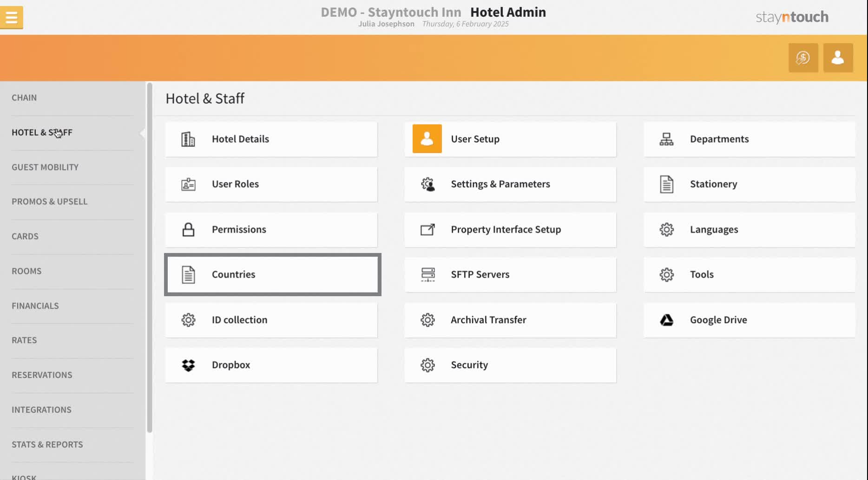Open the ID collection label
Screen dimensions: 868x480
coord(239,320)
